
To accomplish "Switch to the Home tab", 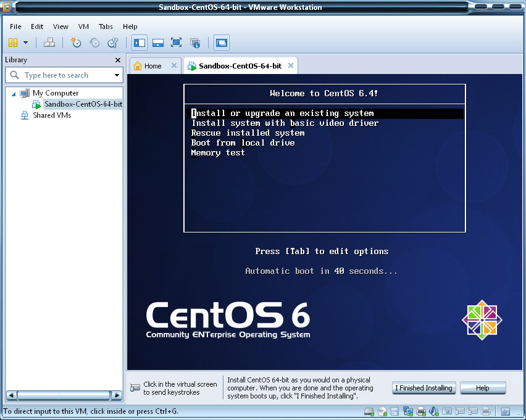I will 152,66.
